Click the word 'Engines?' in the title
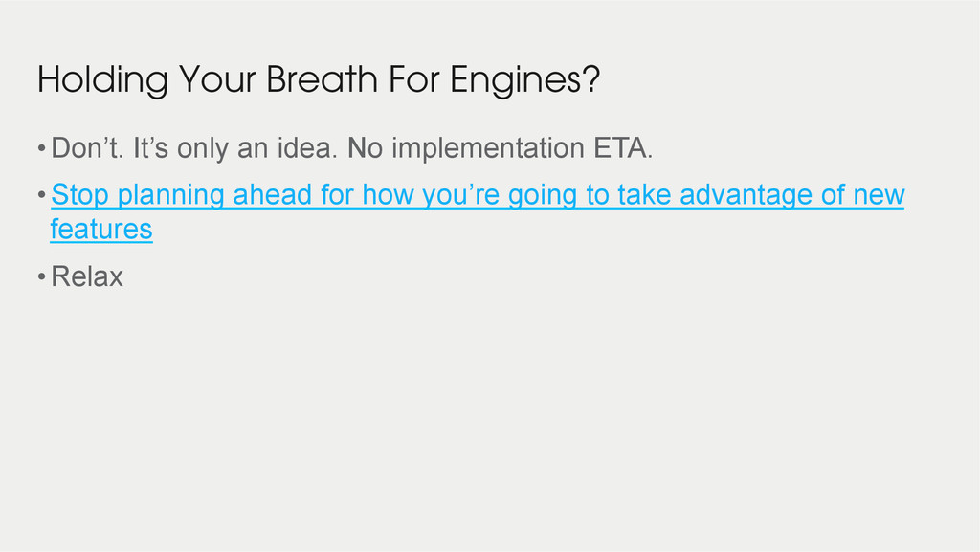 point(525,80)
